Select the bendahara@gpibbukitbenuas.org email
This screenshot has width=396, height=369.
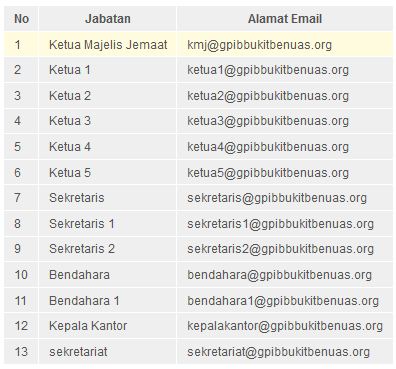(279, 275)
